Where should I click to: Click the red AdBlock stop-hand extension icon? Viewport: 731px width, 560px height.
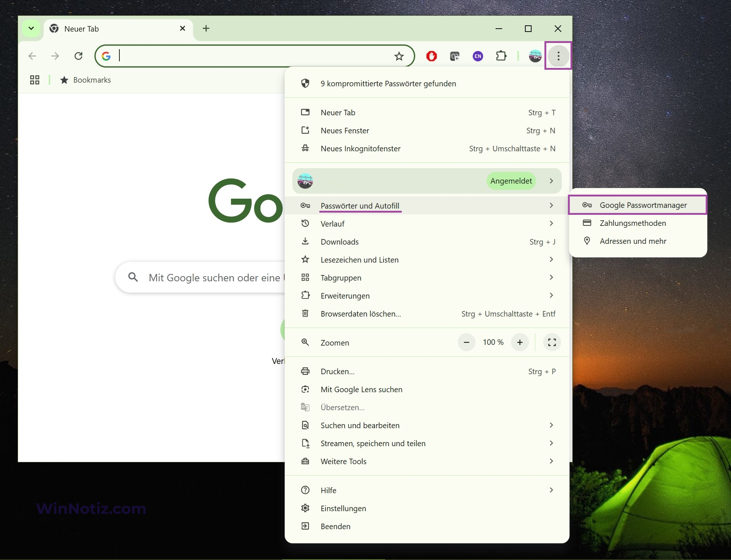tap(432, 56)
